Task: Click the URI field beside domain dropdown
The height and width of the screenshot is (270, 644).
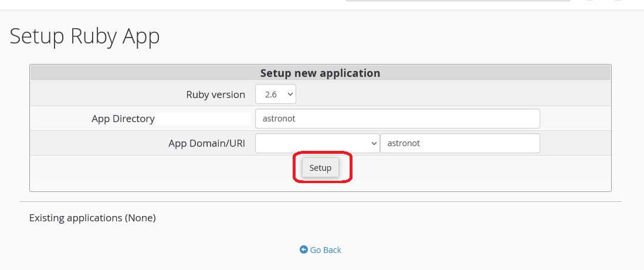Action: tap(459, 143)
